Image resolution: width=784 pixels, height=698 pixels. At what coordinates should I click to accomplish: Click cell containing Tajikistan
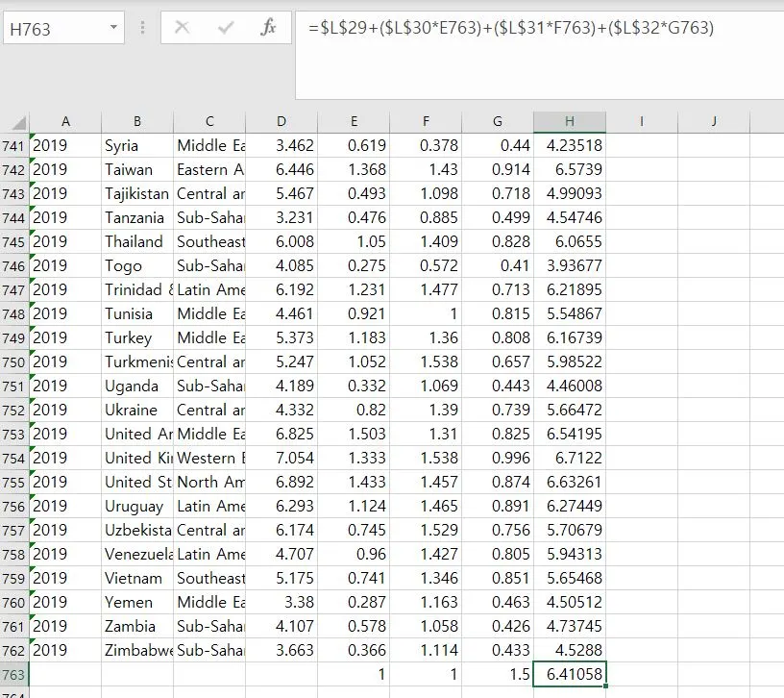(x=137, y=193)
